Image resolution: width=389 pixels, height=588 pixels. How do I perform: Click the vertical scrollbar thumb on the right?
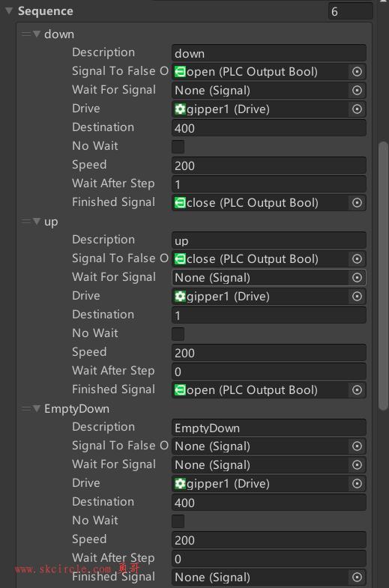click(383, 276)
